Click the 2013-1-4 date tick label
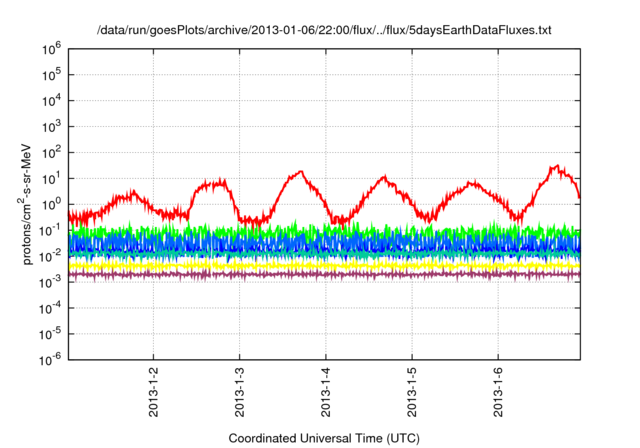640x448 pixels. pyautogui.click(x=326, y=392)
